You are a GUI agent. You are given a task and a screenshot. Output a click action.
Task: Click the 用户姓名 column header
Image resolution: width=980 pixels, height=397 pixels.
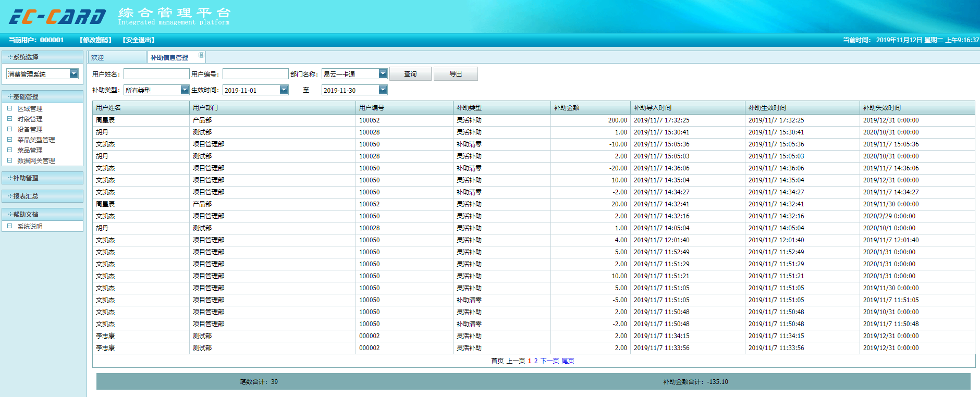141,107
